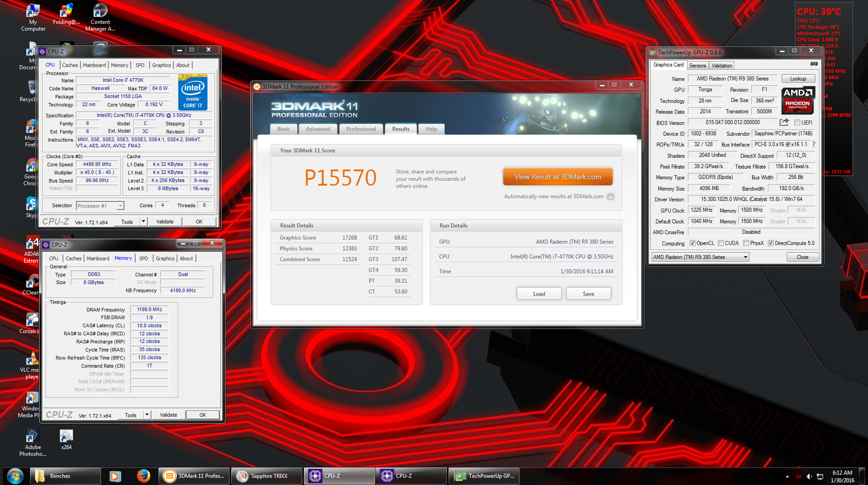868x485 pixels.
Task: Toggle automatically view results at 3DMark.com checkbox
Action: [610, 196]
